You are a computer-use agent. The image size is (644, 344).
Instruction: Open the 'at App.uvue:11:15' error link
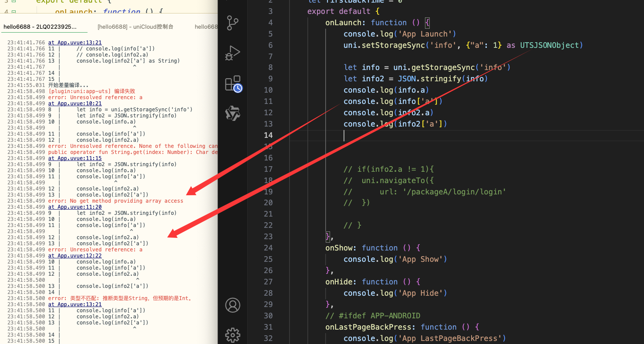[x=75, y=158]
